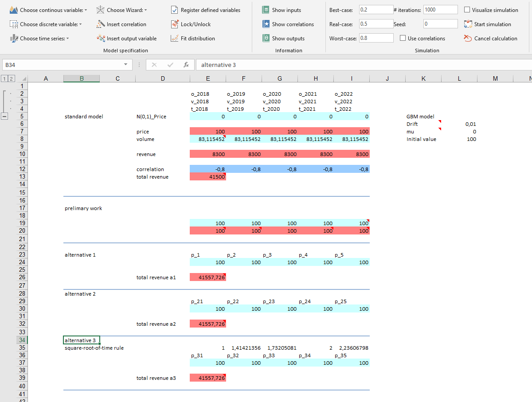This screenshot has height=402, width=532.
Task: Click the Choose Wizard icon
Action: (101, 10)
